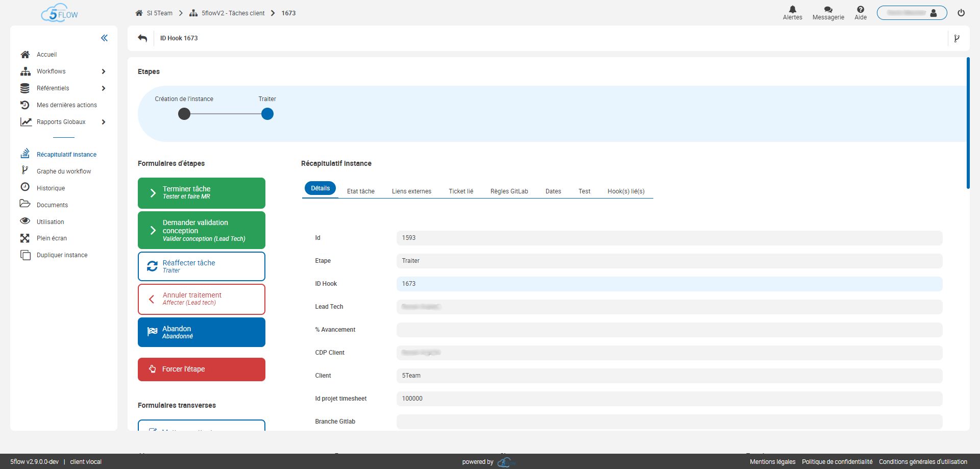Click chevron between SI 5Team and 5flowV2
Viewport: 980px width, 469px height.
tap(181, 13)
